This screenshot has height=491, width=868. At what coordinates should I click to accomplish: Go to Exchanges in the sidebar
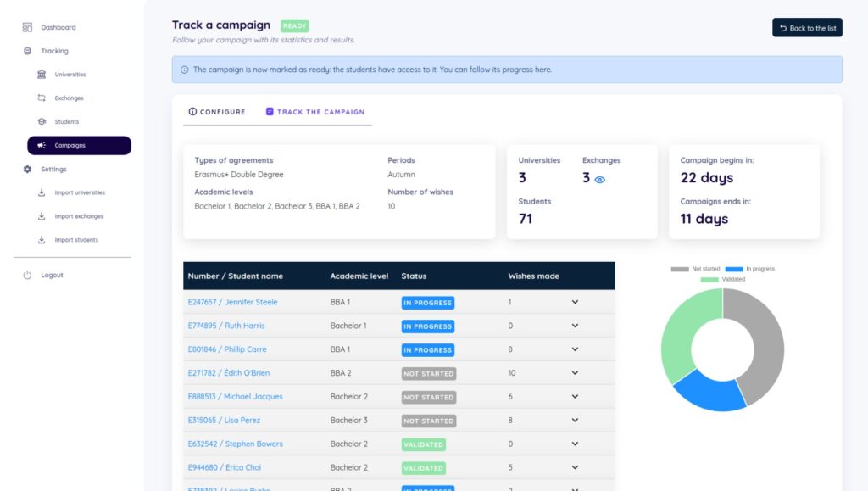70,98
